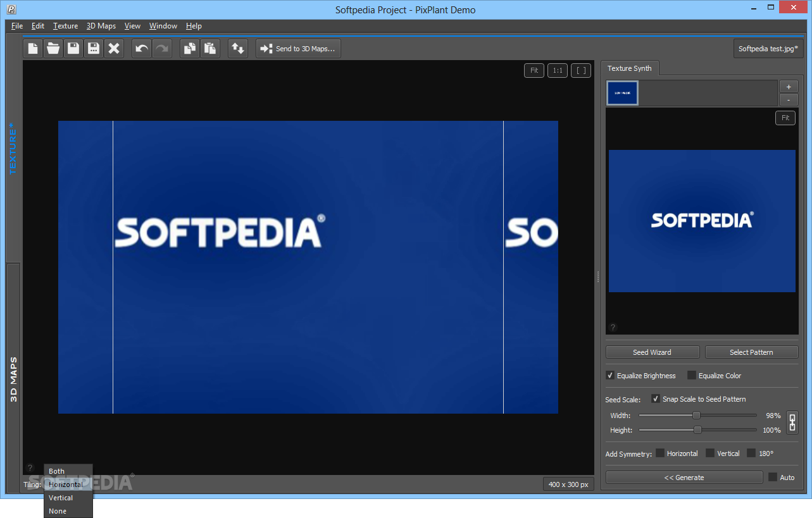
Task: Add a seed image with plus button
Action: [789, 87]
